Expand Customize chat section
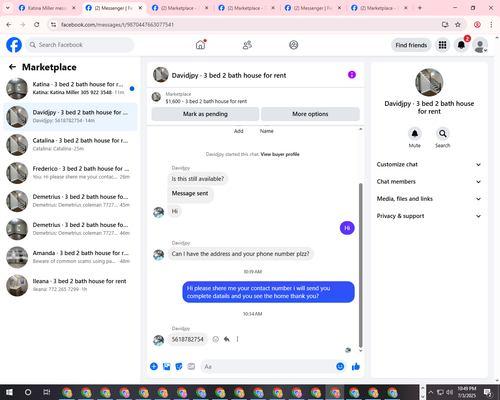Screen dimensions: 500x400 [x=429, y=164]
